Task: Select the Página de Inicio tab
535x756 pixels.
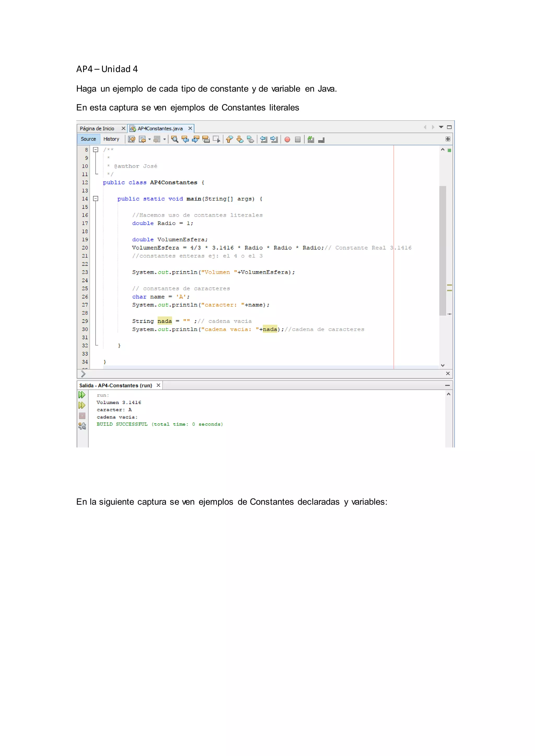Action: click(97, 128)
